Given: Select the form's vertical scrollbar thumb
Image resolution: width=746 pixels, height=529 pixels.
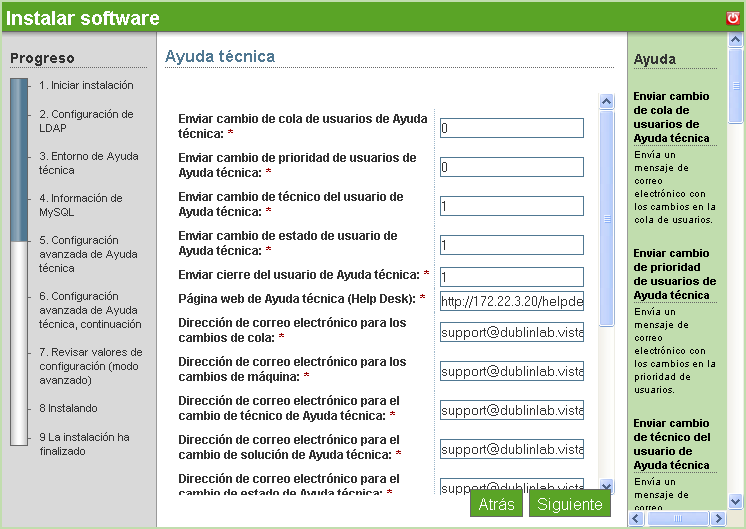Looking at the screenshot, I should tap(606, 218).
